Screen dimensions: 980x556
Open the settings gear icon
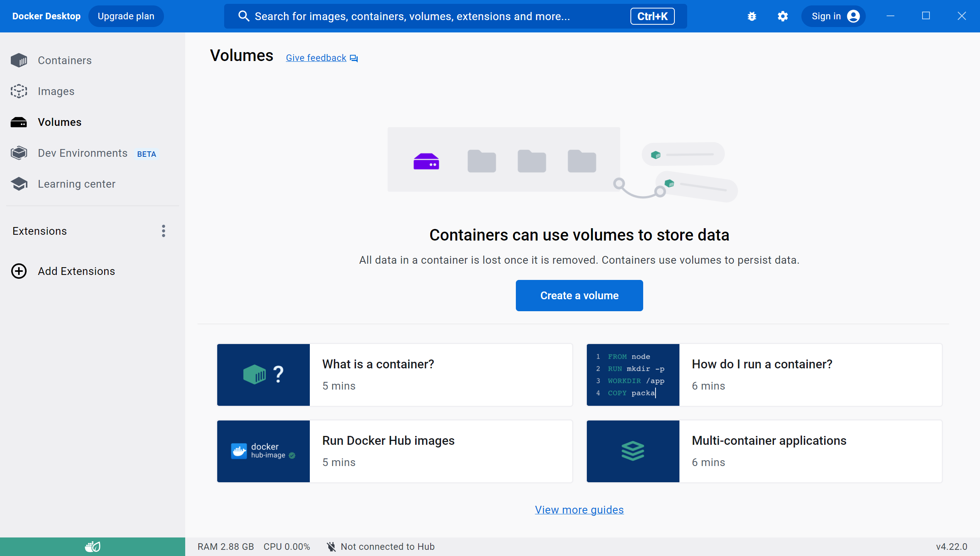click(782, 16)
